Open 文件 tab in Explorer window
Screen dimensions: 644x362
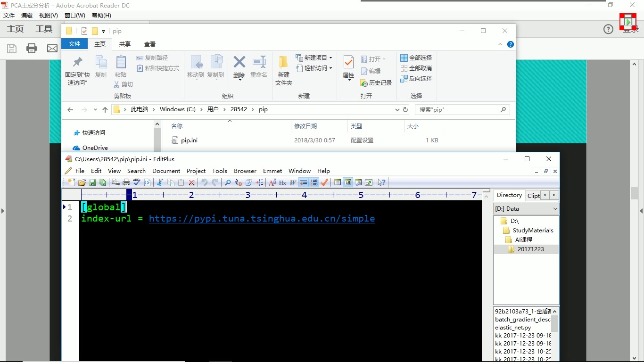click(74, 44)
